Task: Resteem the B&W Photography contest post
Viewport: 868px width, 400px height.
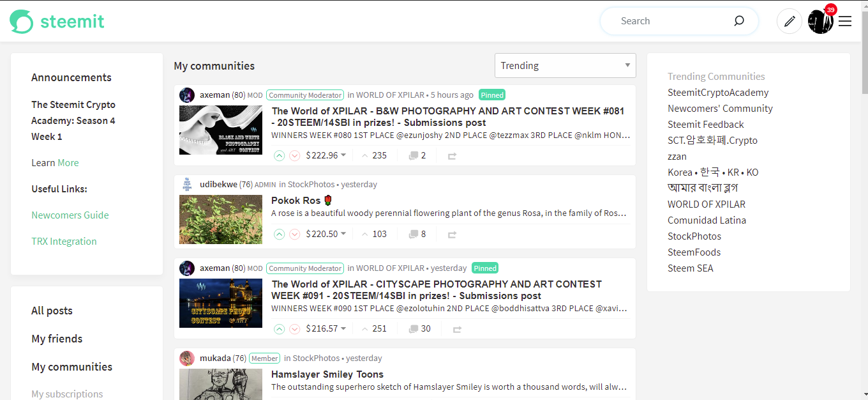Action: point(452,156)
